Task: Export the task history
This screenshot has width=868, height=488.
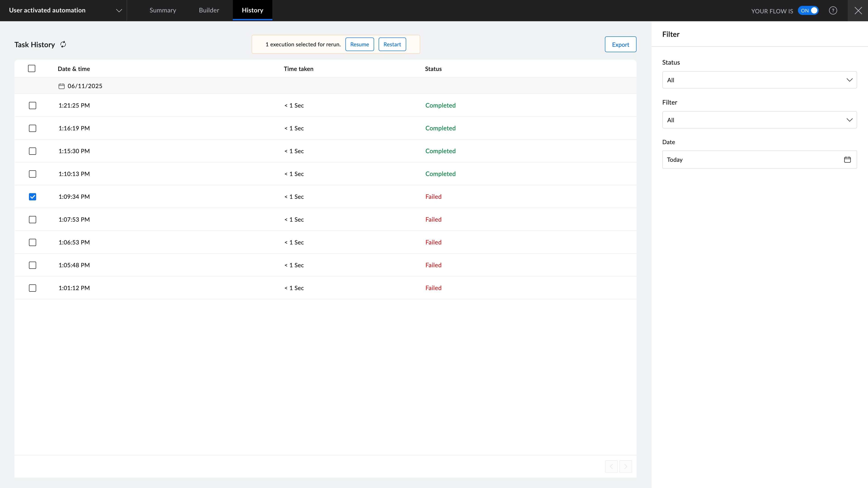Action: click(620, 45)
